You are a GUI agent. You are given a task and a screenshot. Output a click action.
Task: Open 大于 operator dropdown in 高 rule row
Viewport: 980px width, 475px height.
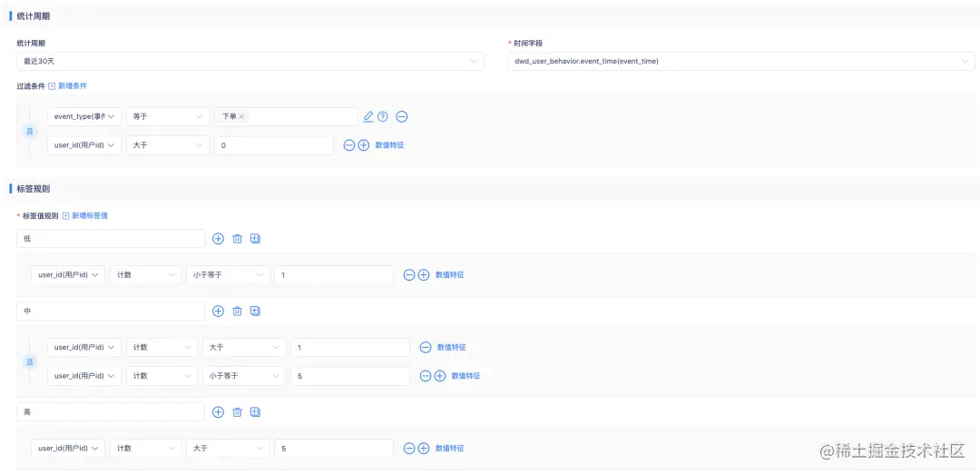228,448
